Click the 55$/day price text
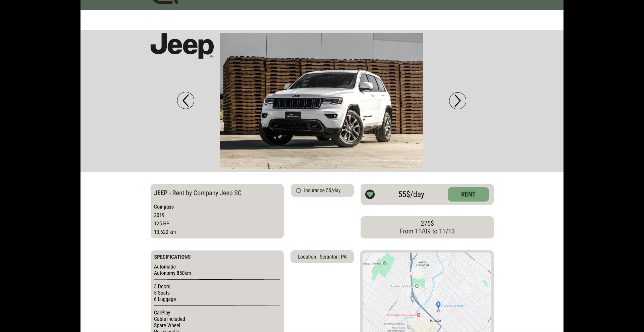Screen dimensions: 644x332 [411, 194]
